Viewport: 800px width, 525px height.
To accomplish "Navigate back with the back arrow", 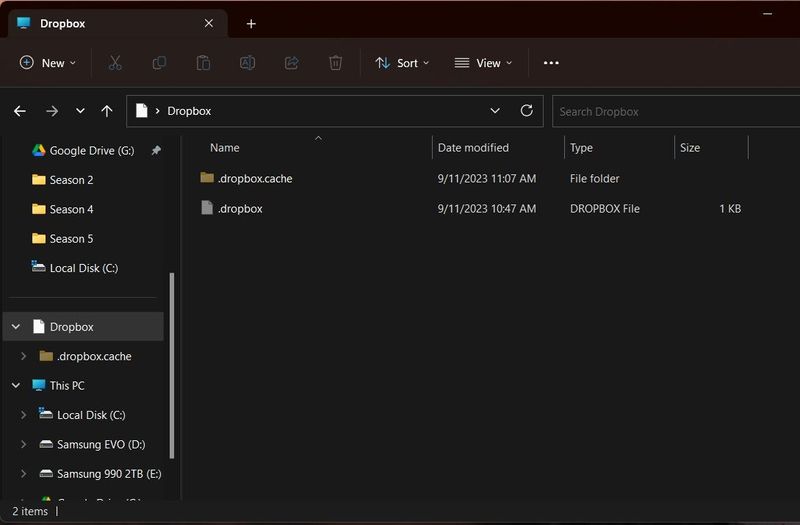I will (20, 111).
